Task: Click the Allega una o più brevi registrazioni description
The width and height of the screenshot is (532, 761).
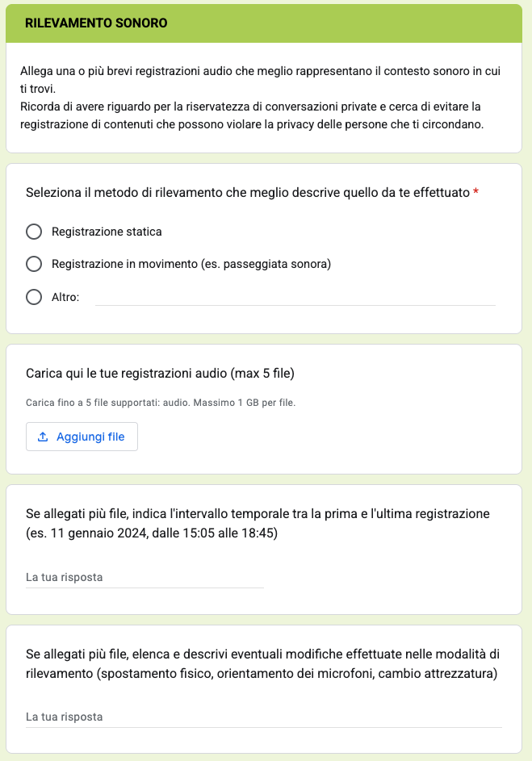Action: pyautogui.click(x=260, y=80)
